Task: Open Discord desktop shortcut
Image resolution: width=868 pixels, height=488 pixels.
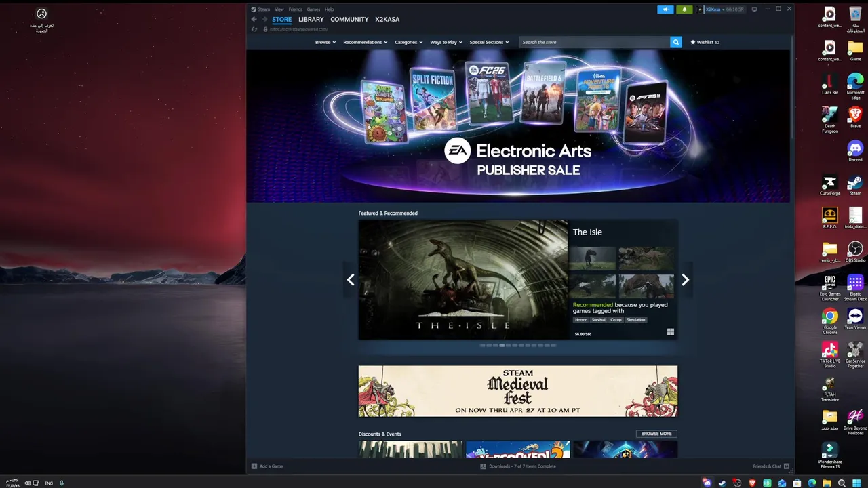Action: pyautogui.click(x=855, y=151)
